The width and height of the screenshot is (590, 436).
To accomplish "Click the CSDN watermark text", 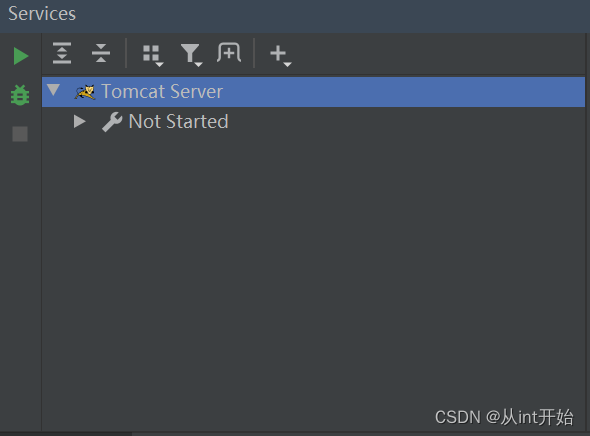I will point(504,417).
